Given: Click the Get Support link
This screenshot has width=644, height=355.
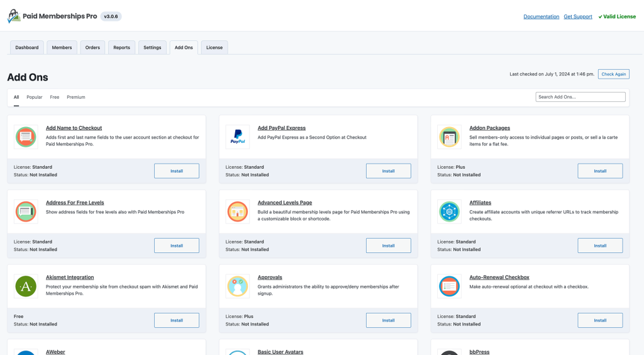Looking at the screenshot, I should [578, 17].
